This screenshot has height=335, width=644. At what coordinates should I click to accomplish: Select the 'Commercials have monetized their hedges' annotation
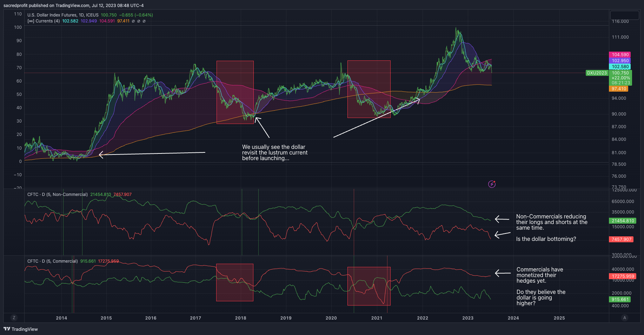coord(540,275)
